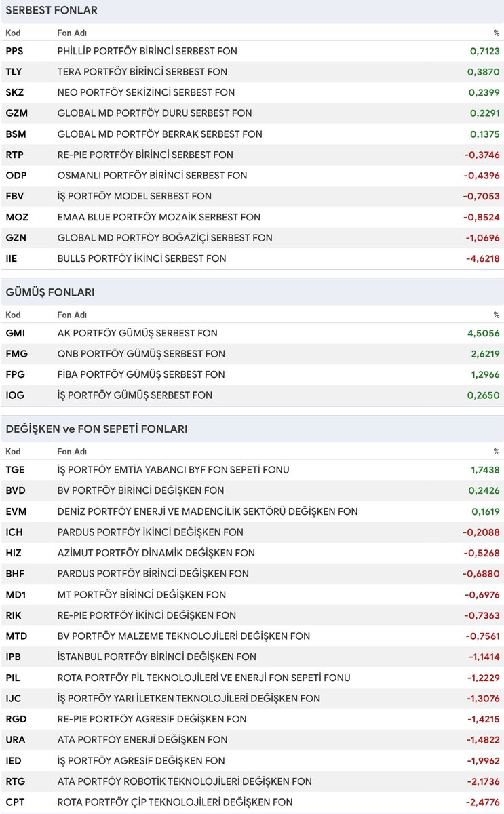The image size is (504, 814).
Task: Click the 0,7123 percentage value
Action: coord(485,51)
